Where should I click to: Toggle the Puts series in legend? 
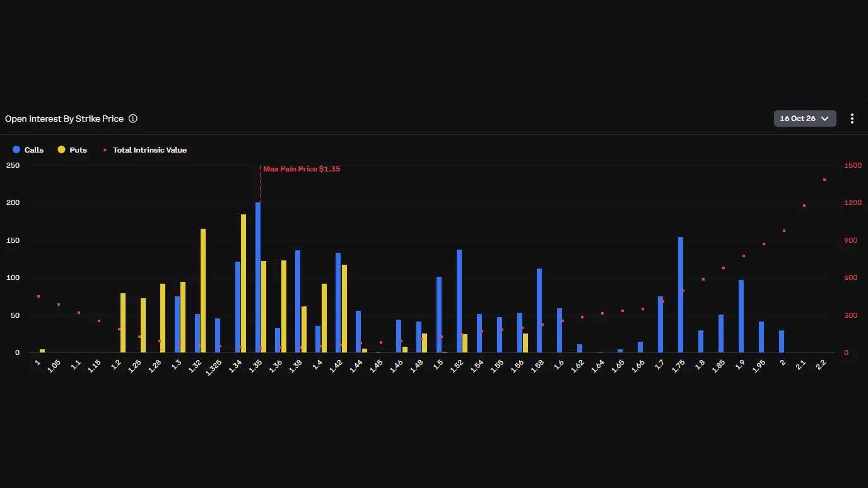click(x=73, y=150)
